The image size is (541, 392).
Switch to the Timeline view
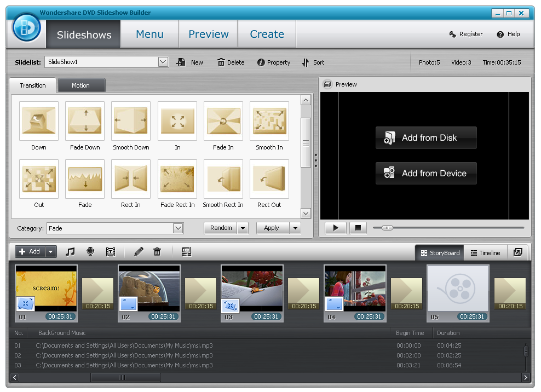(485, 252)
